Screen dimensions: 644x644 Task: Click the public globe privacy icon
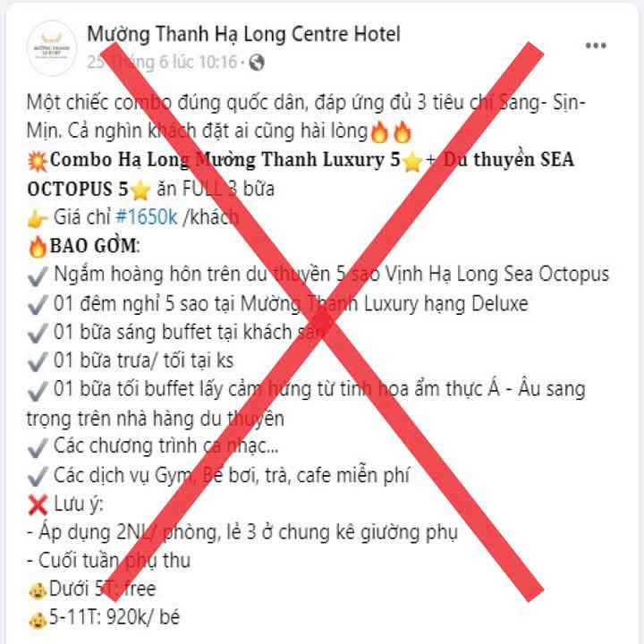coord(257,63)
